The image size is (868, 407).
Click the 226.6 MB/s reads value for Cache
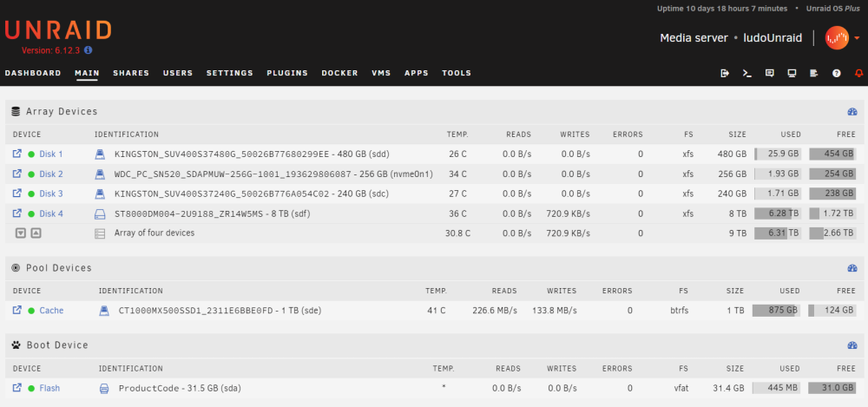click(x=495, y=311)
